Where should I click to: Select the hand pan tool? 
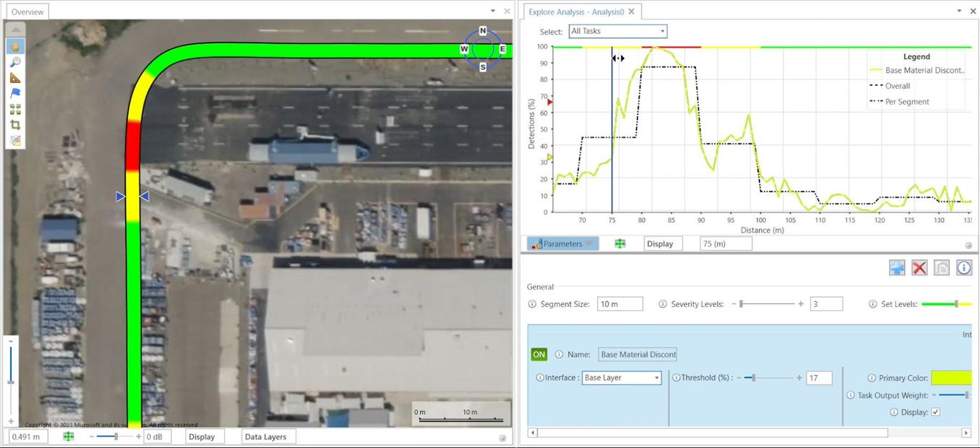pos(15,46)
